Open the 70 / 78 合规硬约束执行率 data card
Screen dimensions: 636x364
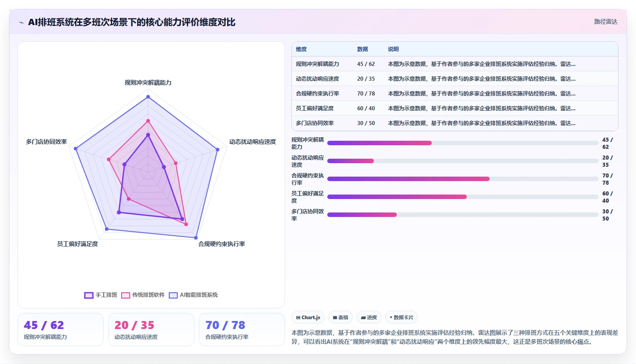[242, 329]
